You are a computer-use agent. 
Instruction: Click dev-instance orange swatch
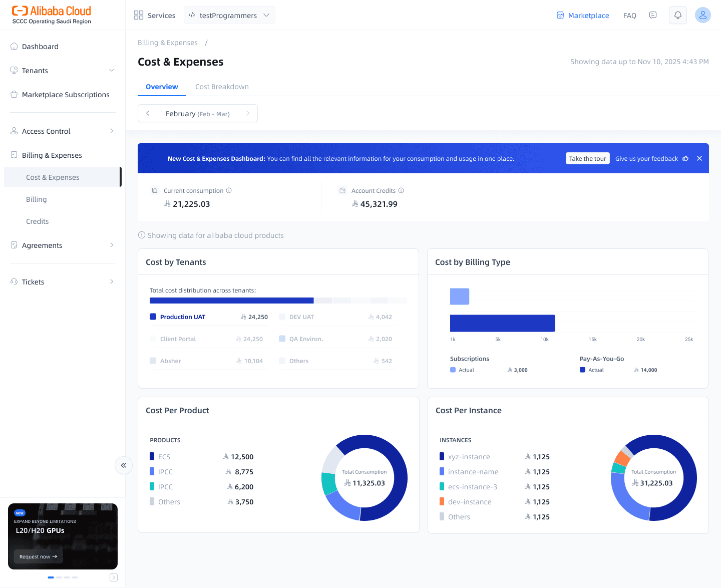[442, 501]
